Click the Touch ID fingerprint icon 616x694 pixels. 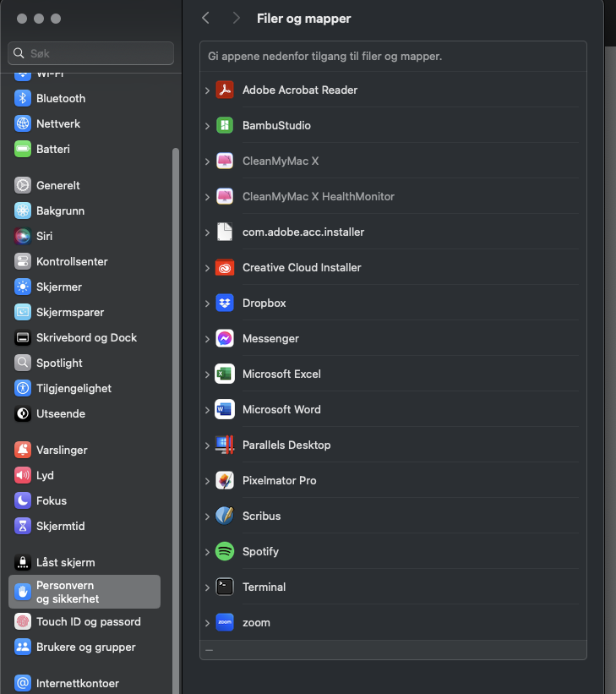point(23,621)
